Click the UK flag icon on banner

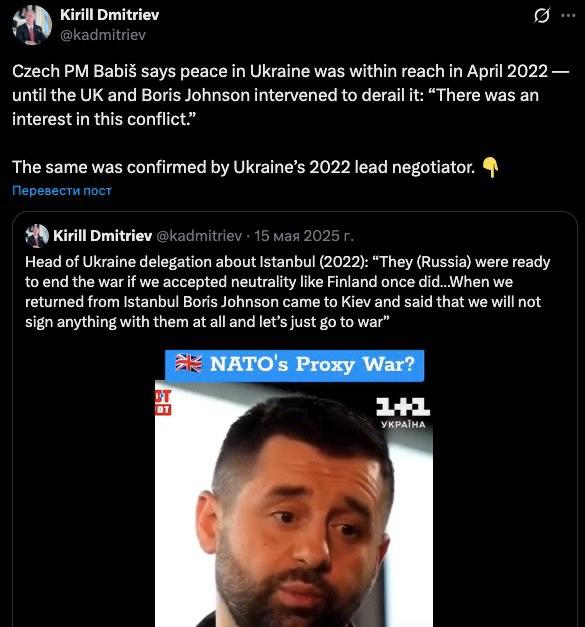pos(189,363)
